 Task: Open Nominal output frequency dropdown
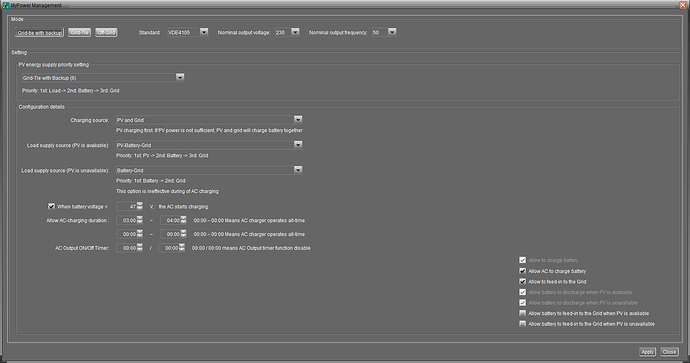(392, 32)
